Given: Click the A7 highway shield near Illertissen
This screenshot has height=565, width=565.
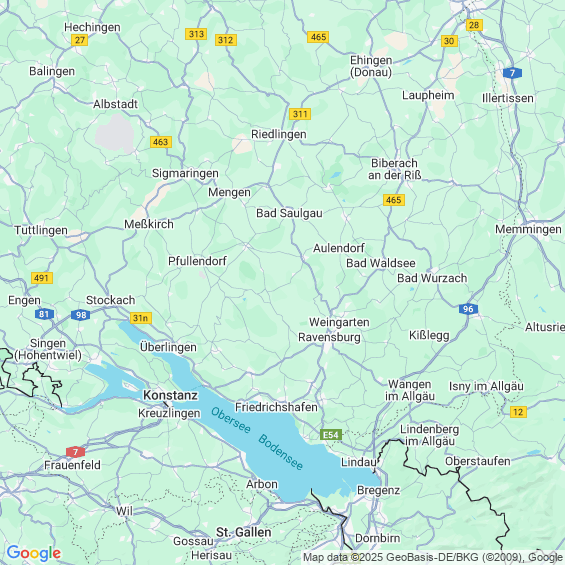Looking at the screenshot, I should tap(512, 73).
